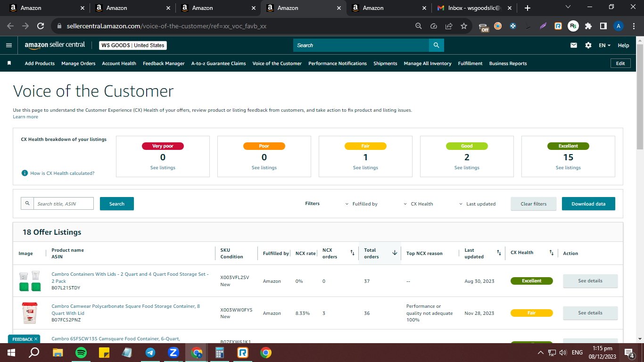Open the Chrome three-dot menu
The image size is (644, 362).
634,26
